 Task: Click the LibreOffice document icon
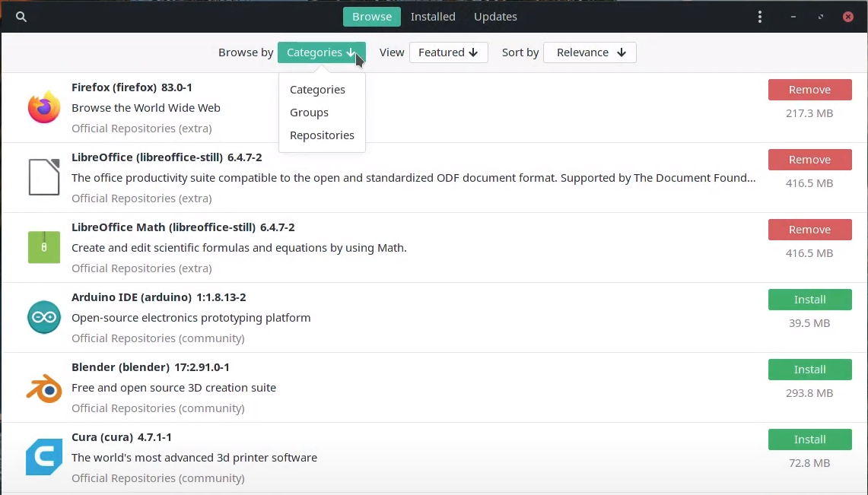[x=43, y=177]
